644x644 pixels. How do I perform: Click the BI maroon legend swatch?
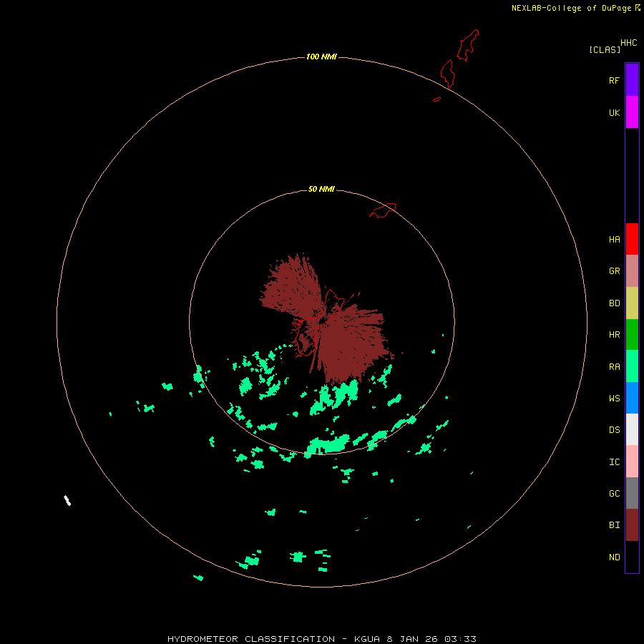[632, 525]
